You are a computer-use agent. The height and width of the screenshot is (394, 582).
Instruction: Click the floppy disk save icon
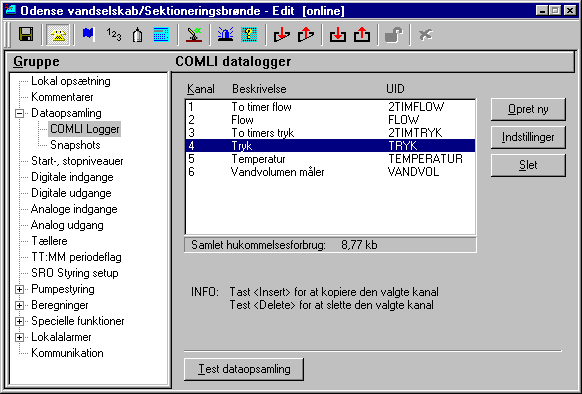(26, 35)
